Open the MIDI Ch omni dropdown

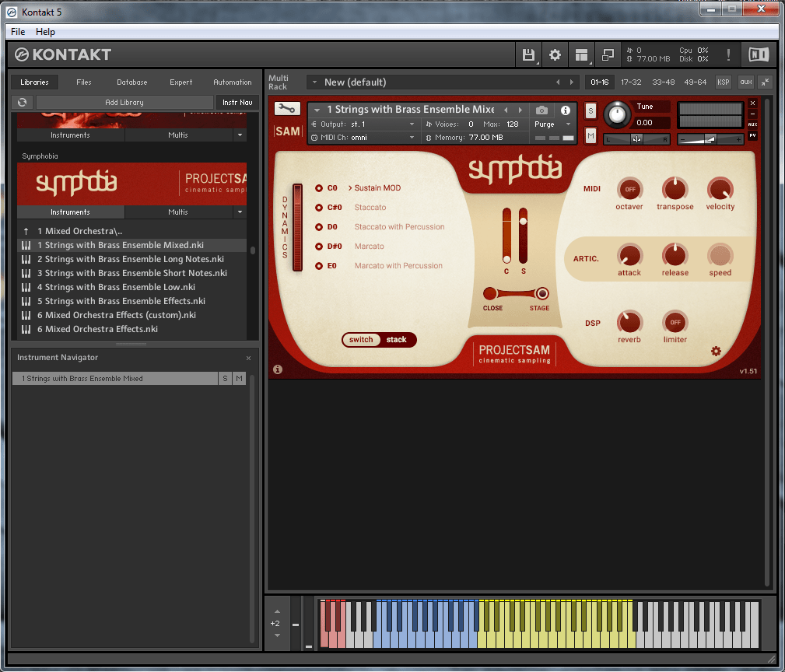point(363,138)
